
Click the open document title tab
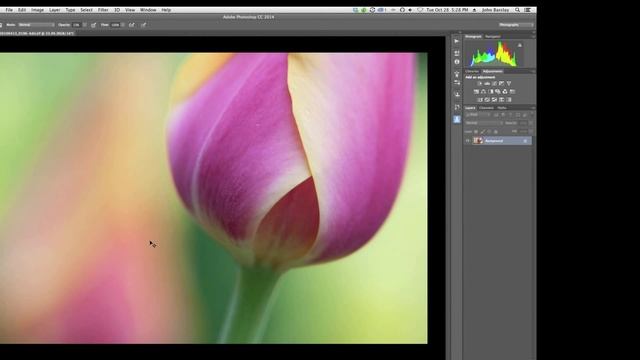[37, 33]
